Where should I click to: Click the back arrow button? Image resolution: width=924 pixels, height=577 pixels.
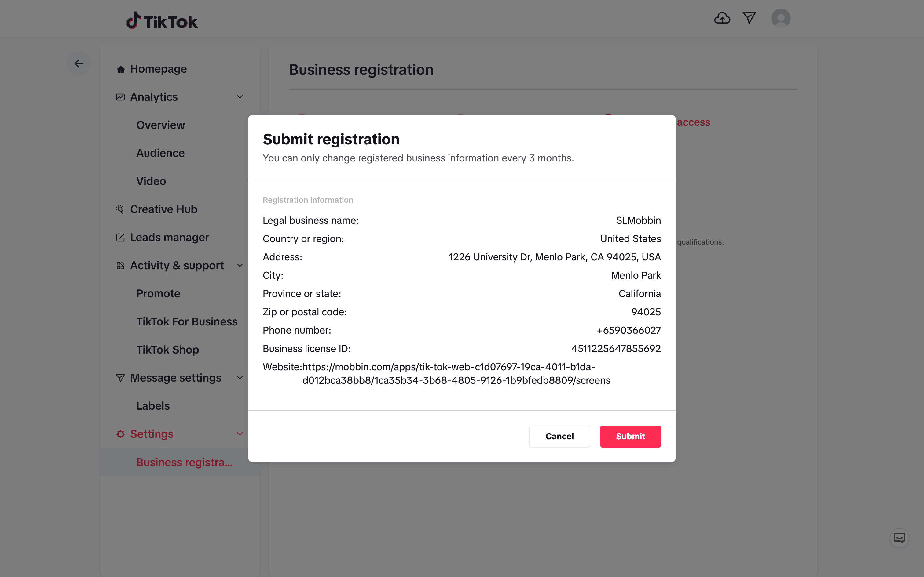point(79,64)
